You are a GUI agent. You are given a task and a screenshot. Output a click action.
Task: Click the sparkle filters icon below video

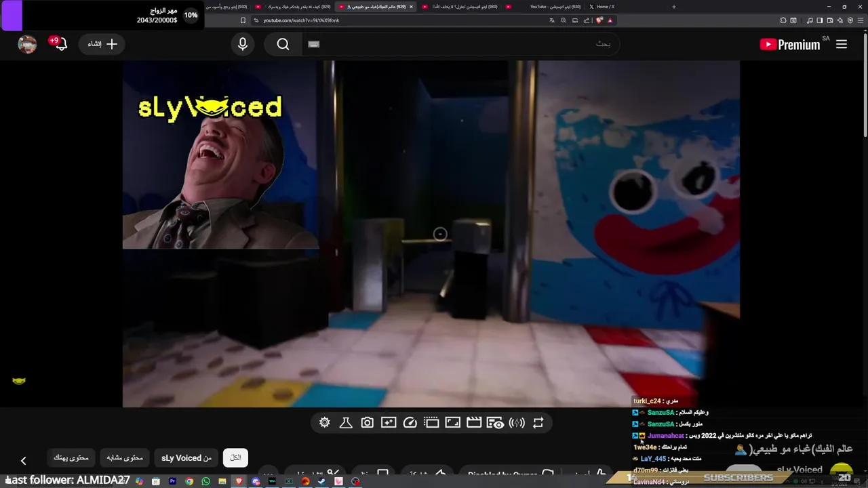point(389,422)
